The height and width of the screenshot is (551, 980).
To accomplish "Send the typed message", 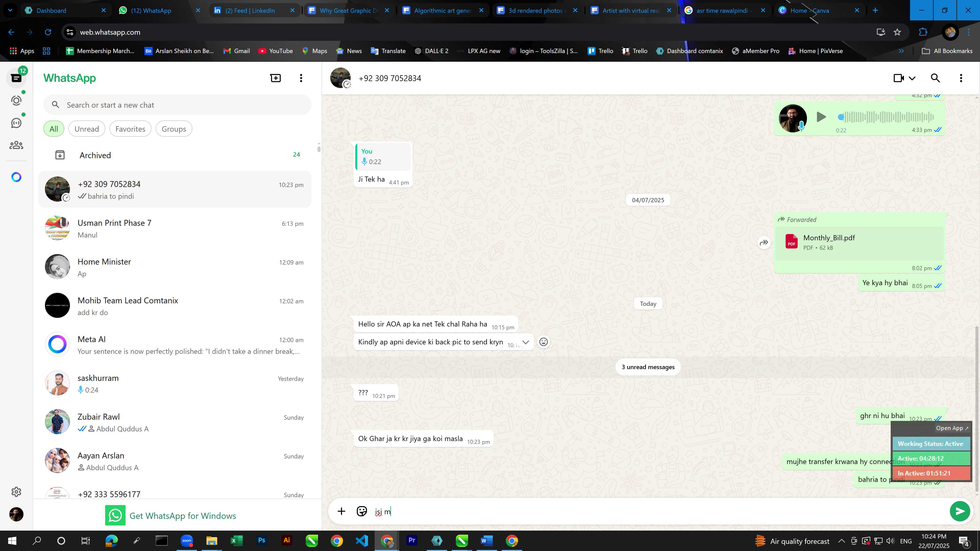I will [x=960, y=511].
